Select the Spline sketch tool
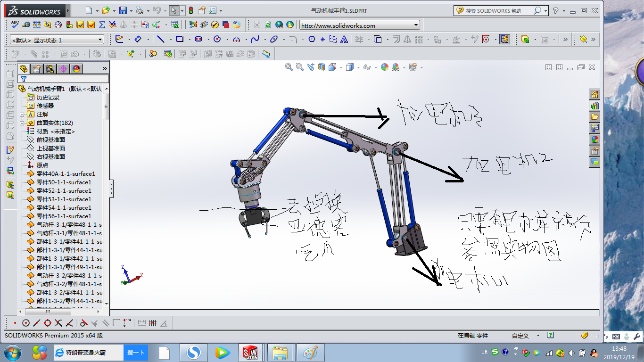 255,40
